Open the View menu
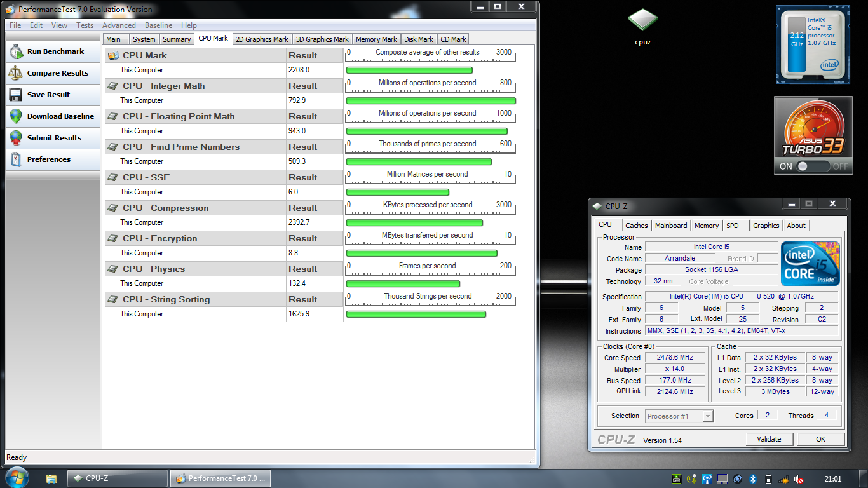Image resolution: width=868 pixels, height=488 pixels. pos(59,25)
